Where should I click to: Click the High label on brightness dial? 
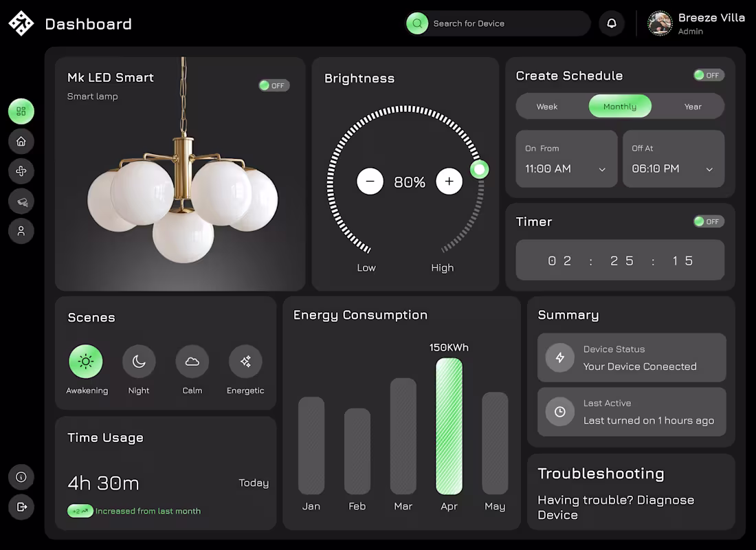tap(442, 267)
